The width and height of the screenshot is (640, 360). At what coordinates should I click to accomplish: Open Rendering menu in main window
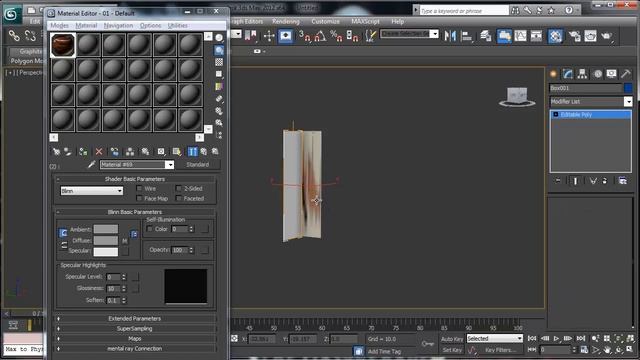point(286,21)
